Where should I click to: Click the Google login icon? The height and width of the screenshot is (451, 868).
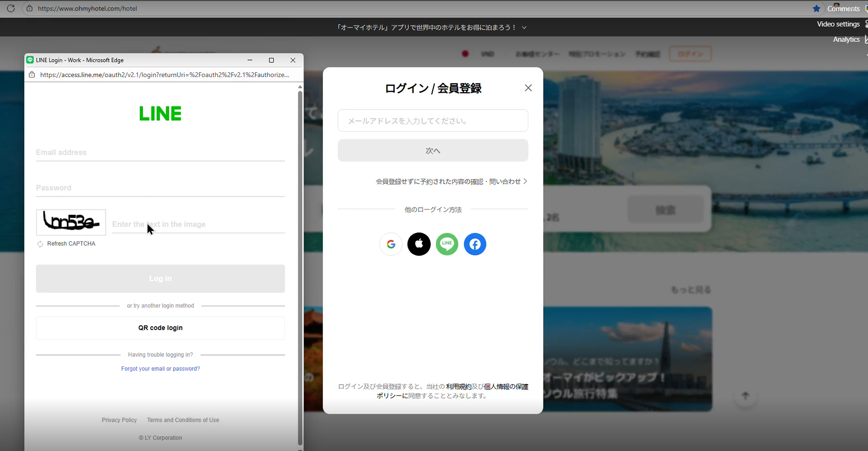pyautogui.click(x=391, y=244)
